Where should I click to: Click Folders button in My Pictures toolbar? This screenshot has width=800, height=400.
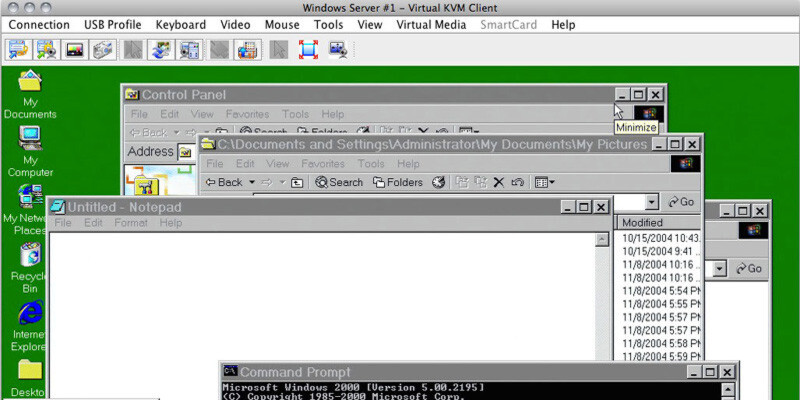tap(398, 182)
